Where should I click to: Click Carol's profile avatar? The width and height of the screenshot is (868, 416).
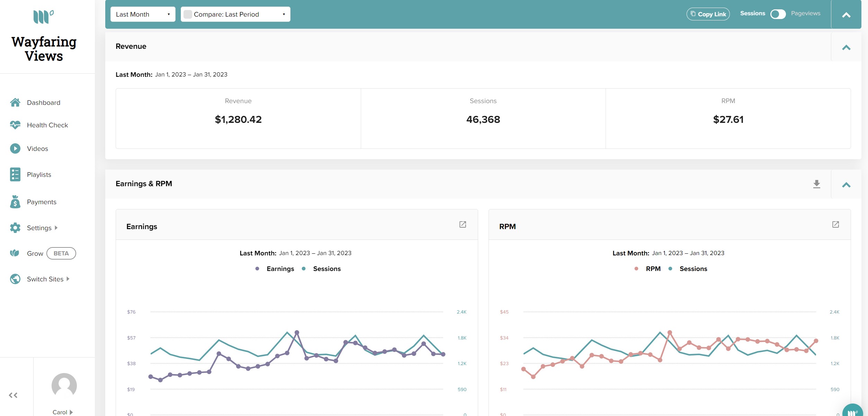[64, 386]
